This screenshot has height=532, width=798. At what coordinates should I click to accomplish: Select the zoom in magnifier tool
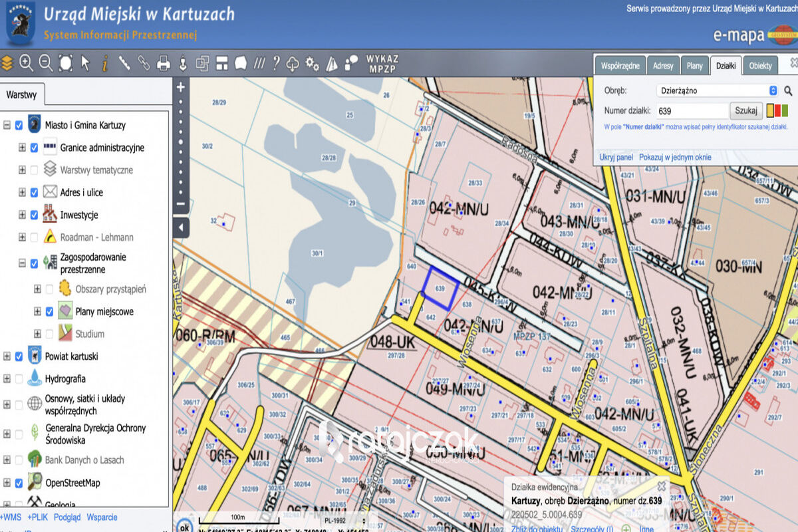pyautogui.click(x=26, y=63)
